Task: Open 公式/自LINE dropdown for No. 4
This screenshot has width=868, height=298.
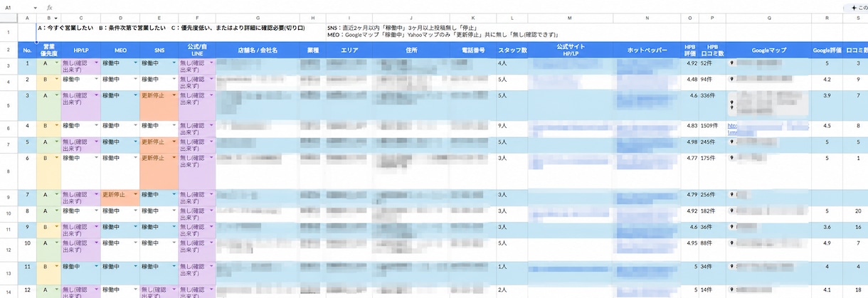Action: click(211, 126)
